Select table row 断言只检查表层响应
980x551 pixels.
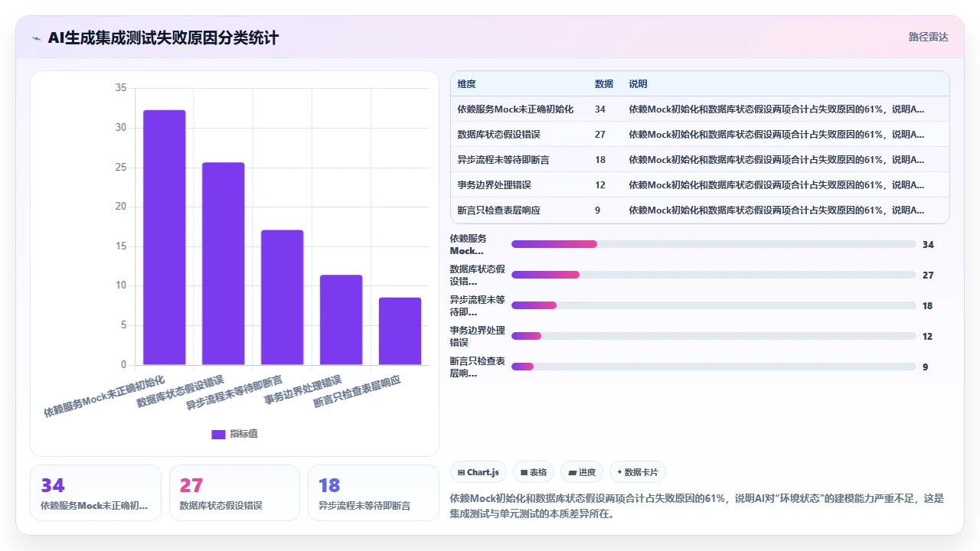(700, 210)
